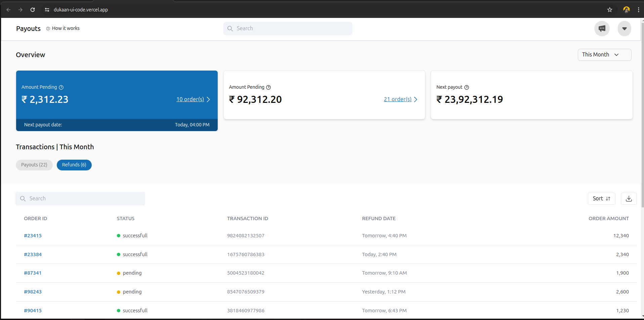Switch to the Payouts (22) tab
This screenshot has width=644, height=320.
click(x=34, y=165)
